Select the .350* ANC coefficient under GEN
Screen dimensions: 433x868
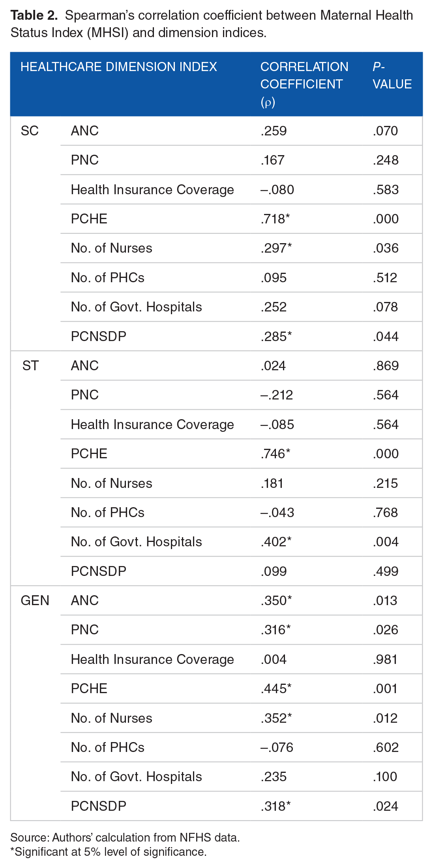point(276,601)
